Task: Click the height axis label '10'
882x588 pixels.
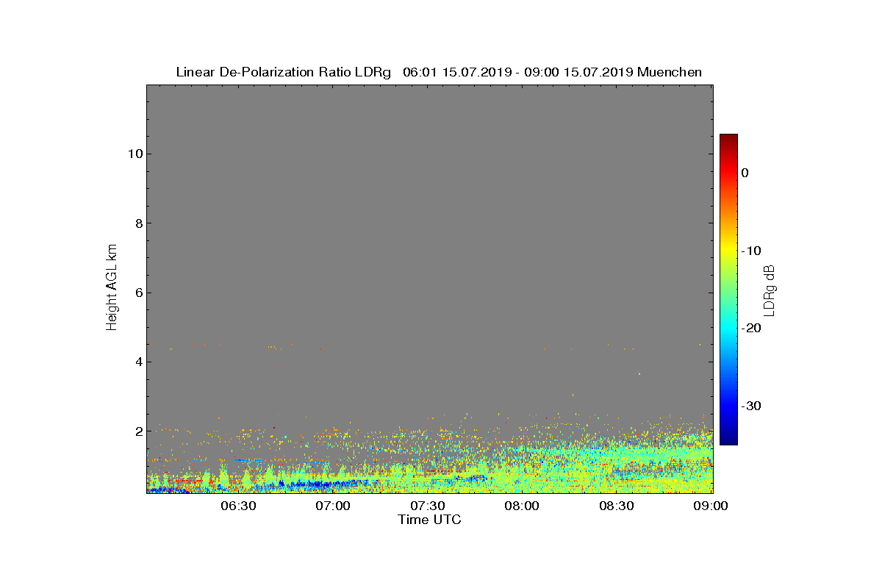Action: click(134, 154)
